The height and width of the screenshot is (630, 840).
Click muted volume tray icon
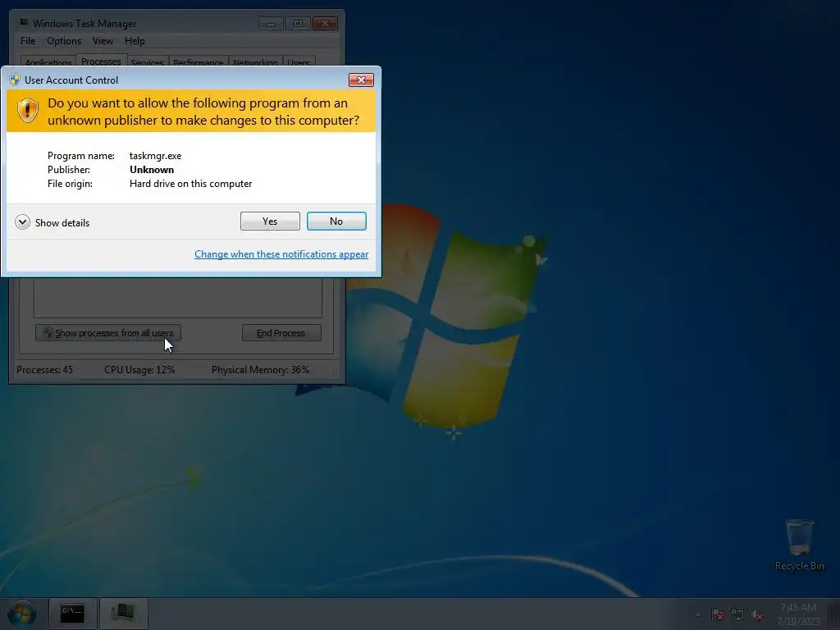[757, 615]
